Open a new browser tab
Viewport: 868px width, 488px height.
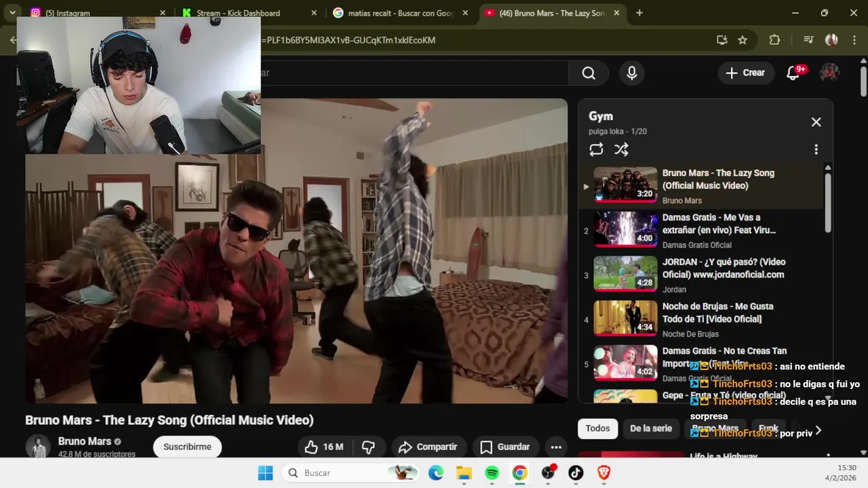(x=639, y=13)
